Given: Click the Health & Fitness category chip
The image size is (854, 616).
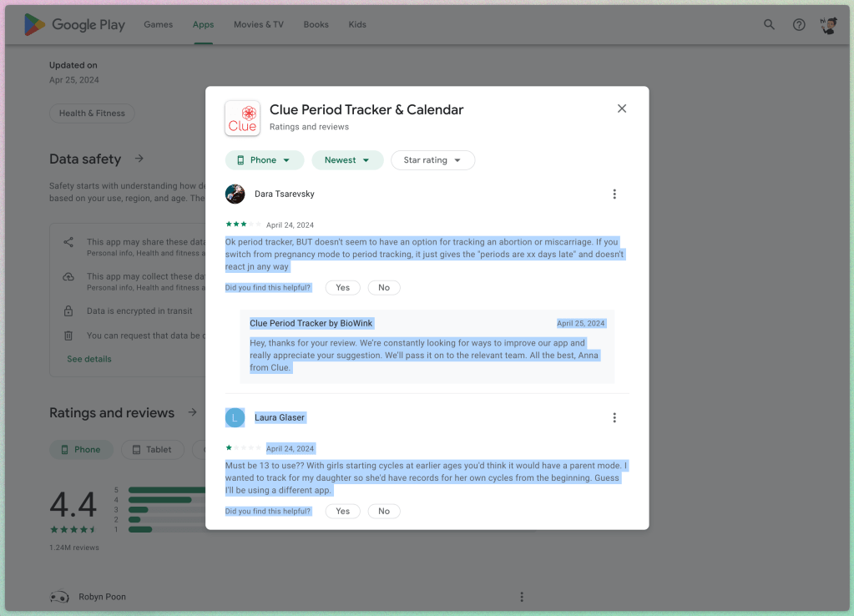Looking at the screenshot, I should [x=92, y=114].
